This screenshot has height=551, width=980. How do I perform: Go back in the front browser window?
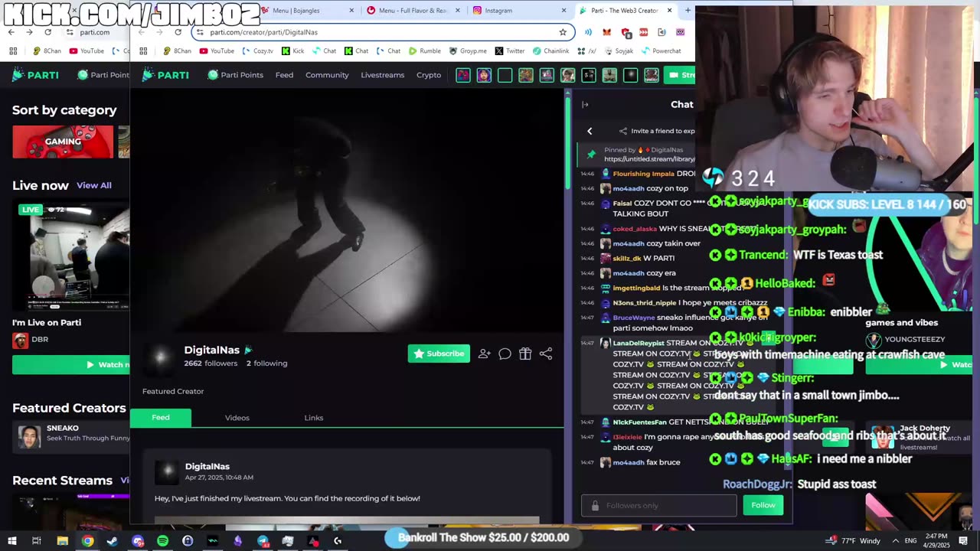[140, 32]
